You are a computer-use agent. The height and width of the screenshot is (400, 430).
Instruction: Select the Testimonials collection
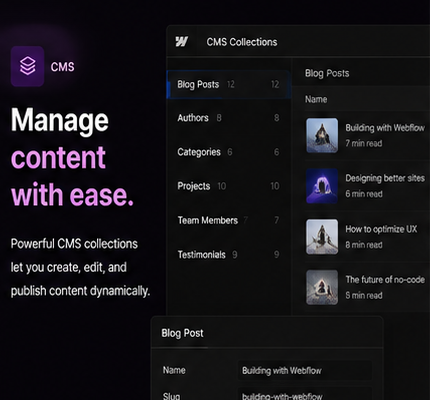tap(229, 255)
